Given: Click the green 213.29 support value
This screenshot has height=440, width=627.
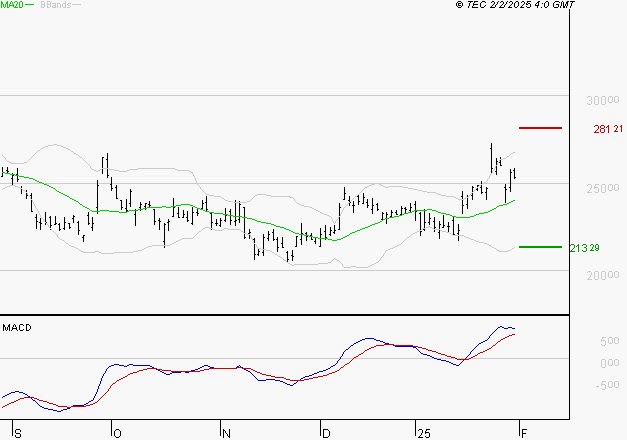Looking at the screenshot, I should 584,248.
